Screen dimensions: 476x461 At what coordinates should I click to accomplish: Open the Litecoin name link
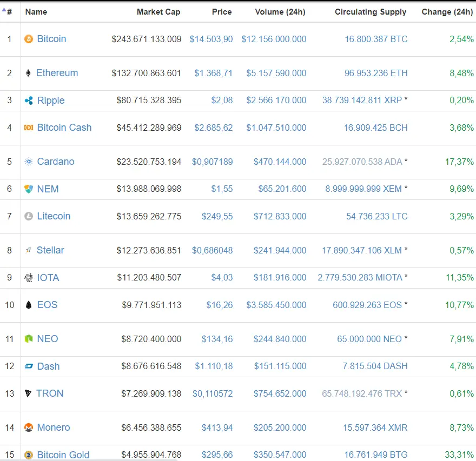(x=54, y=216)
